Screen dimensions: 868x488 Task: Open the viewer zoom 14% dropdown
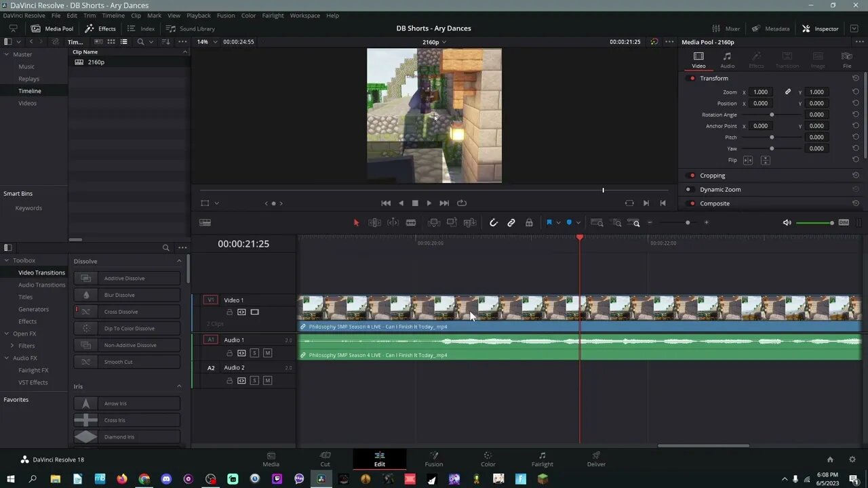[207, 42]
